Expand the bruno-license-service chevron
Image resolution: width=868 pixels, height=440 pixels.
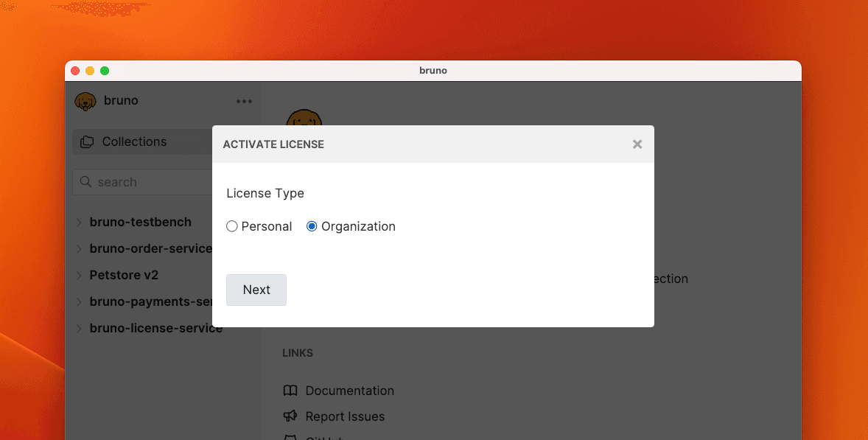coord(79,329)
